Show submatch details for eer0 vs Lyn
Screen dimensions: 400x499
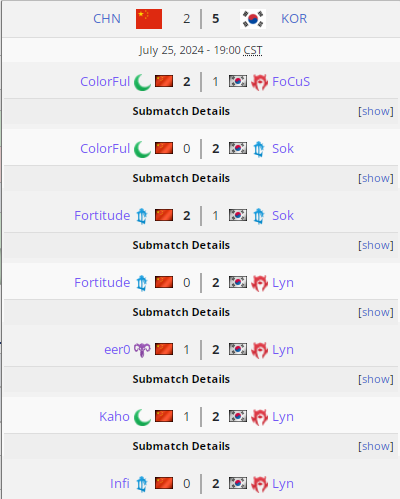pos(376,379)
